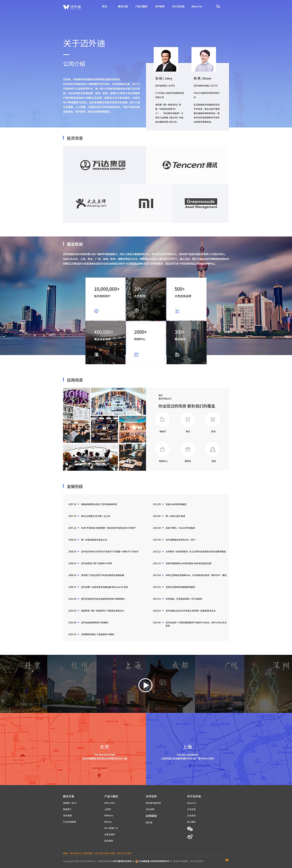Image resolution: width=292 pixels, height=868 pixels.
Task: Open the WeChat icon in the footer
Action: click(x=190, y=829)
